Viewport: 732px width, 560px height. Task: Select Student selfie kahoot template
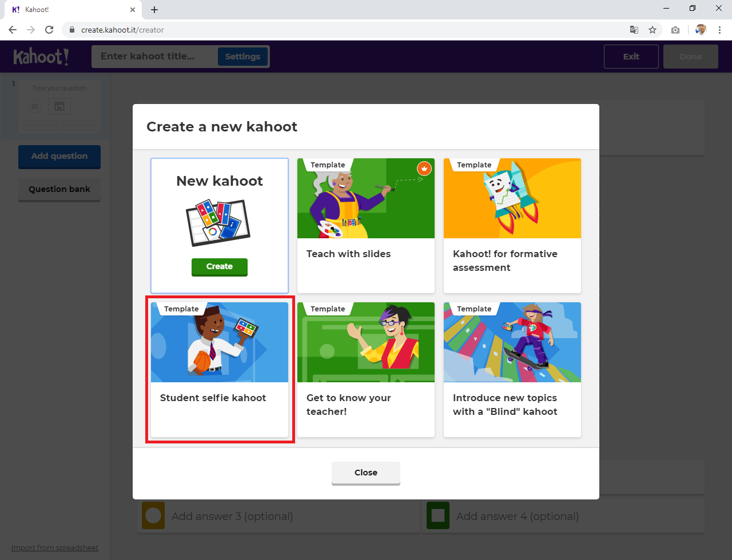(220, 369)
